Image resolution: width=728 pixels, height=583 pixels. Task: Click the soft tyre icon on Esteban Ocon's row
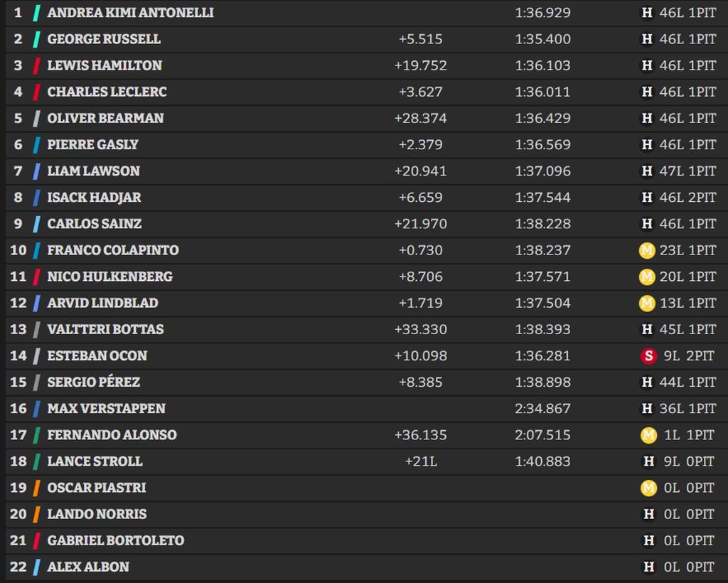coord(648,355)
